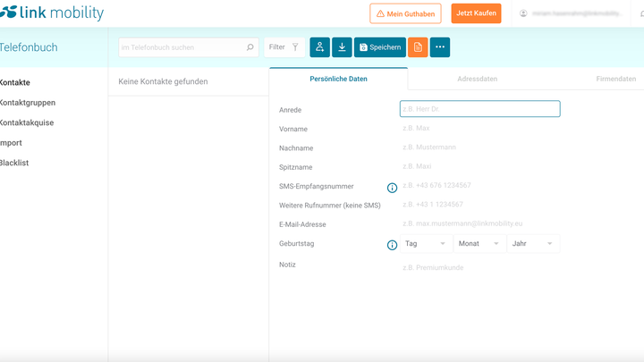This screenshot has width=644, height=362.
Task: Click the Spitzname input field
Action: coord(479,166)
